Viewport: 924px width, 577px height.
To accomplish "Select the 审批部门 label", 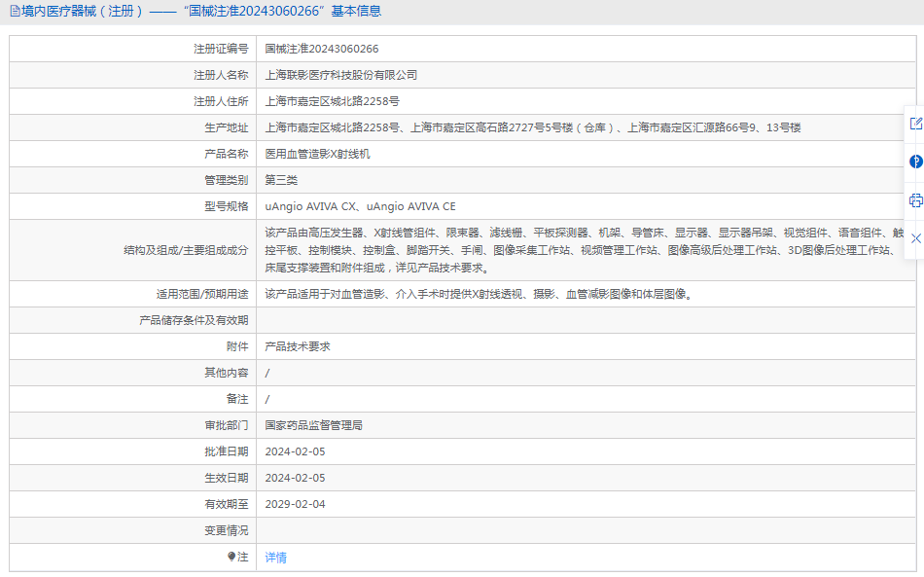I will pyautogui.click(x=227, y=425).
